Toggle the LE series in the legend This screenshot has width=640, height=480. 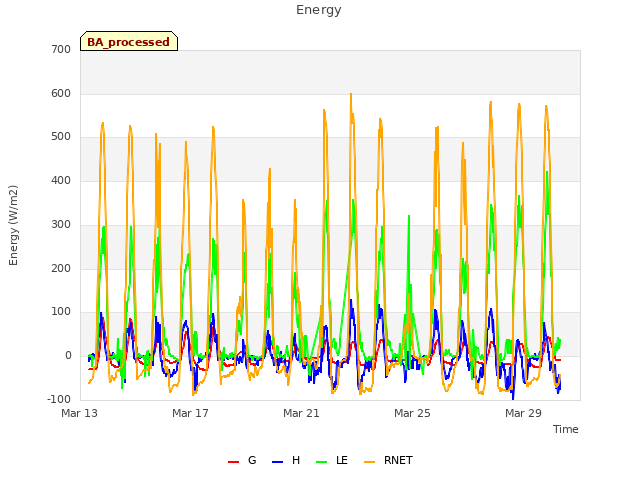332,460
